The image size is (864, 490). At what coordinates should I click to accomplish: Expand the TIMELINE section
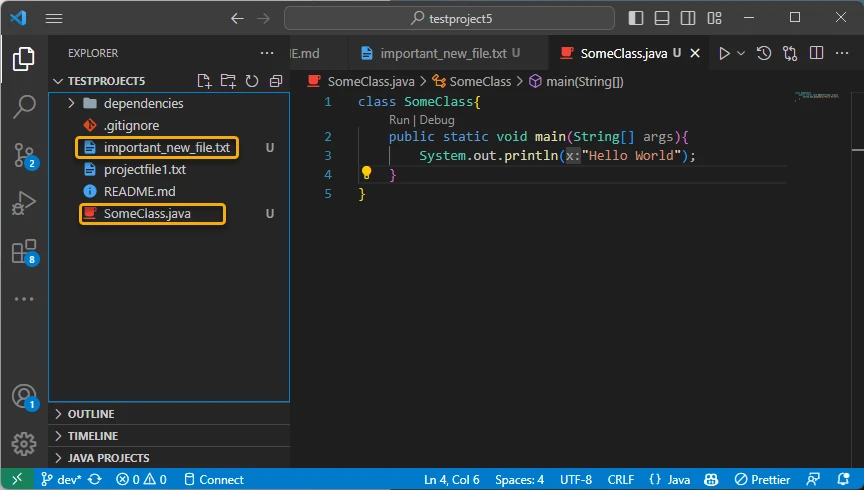tap(169, 436)
